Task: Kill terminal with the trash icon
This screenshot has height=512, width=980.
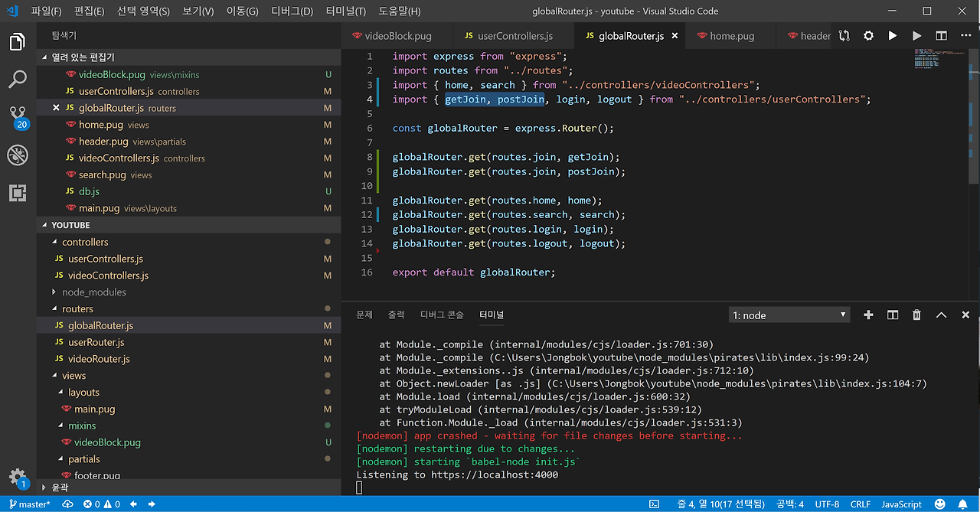Action: click(916, 315)
